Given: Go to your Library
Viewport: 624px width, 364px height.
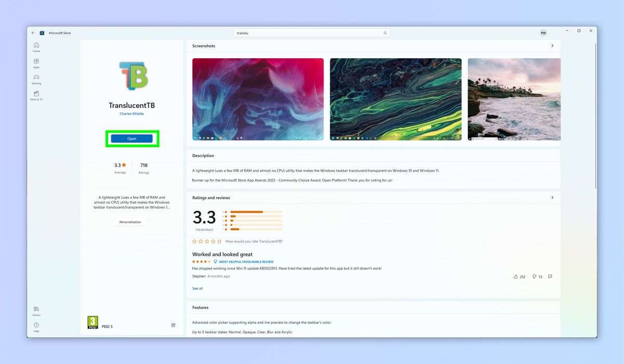Looking at the screenshot, I should point(36,311).
